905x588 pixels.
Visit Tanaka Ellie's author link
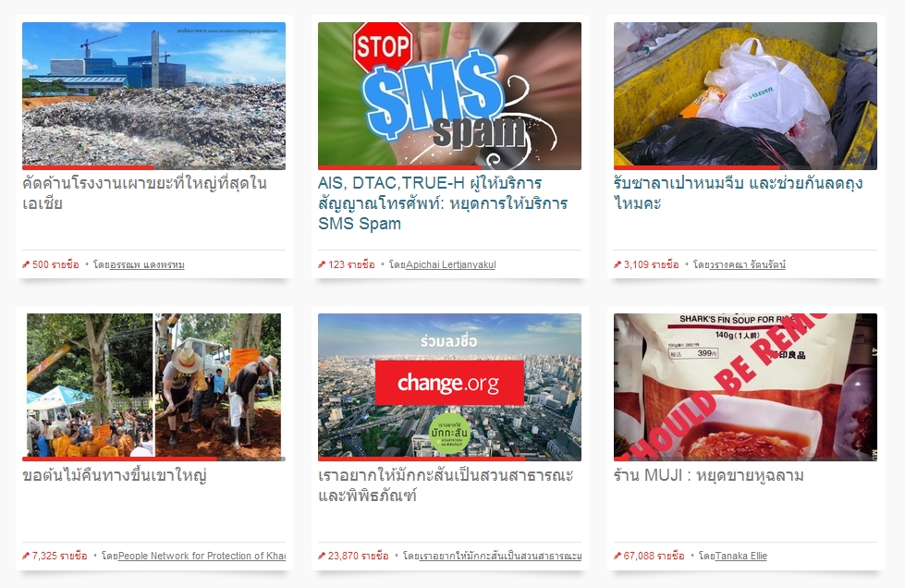click(741, 556)
